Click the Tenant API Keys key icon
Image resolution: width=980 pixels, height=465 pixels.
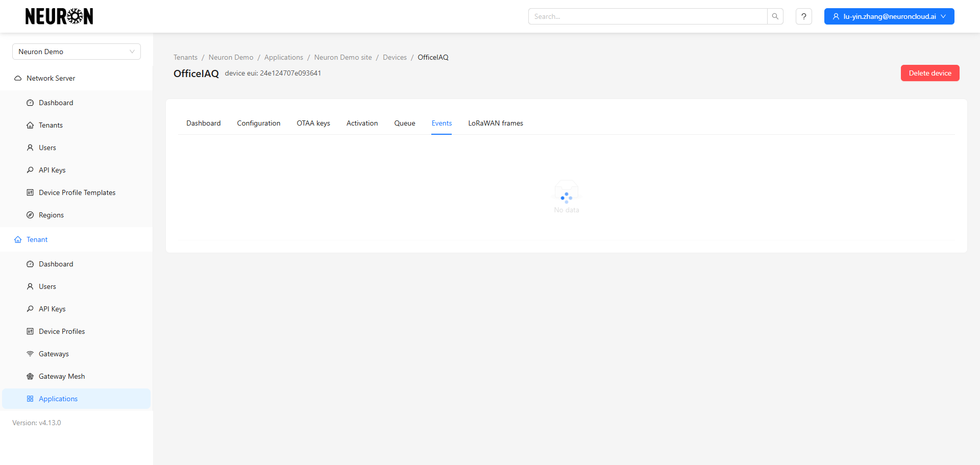[x=30, y=309]
